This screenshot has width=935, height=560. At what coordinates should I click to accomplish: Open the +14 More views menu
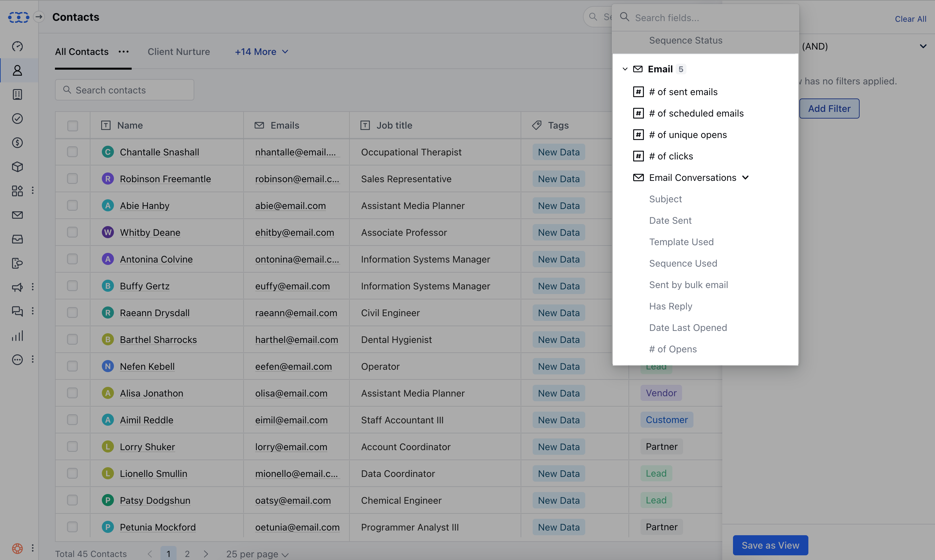(262, 52)
